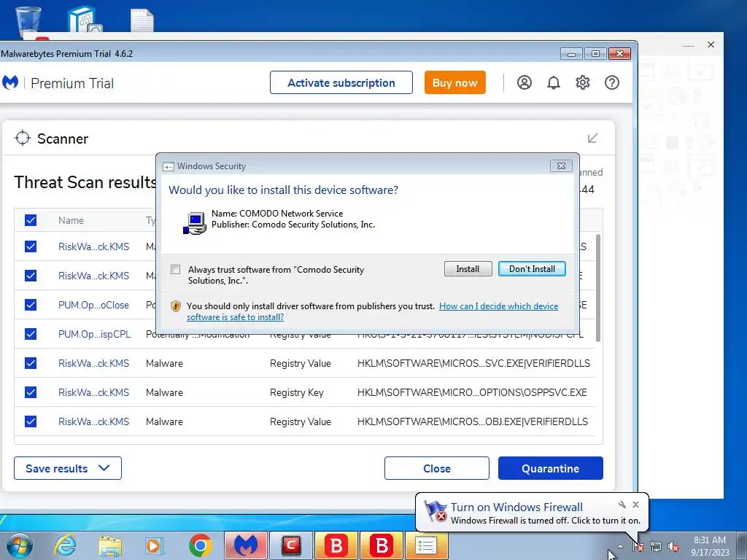747x560 pixels.
Task: Uncheck the PUM.Op...ispCPL checkbox
Action: click(31, 334)
